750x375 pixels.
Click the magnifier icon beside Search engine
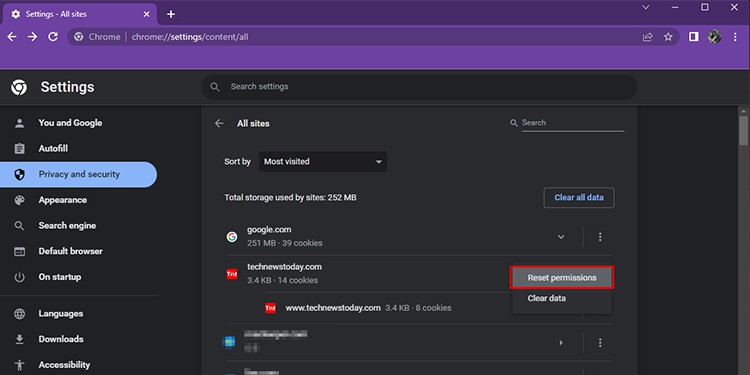[20, 226]
